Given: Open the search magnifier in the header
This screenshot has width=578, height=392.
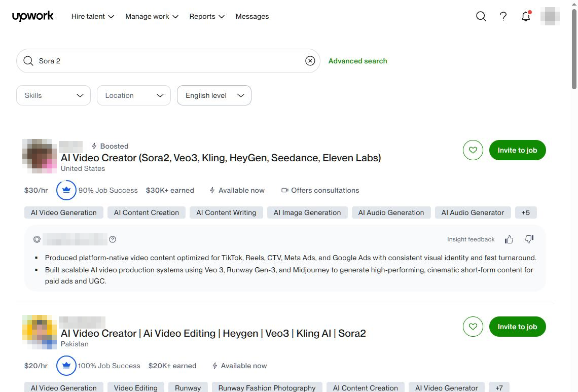Looking at the screenshot, I should coord(481,16).
